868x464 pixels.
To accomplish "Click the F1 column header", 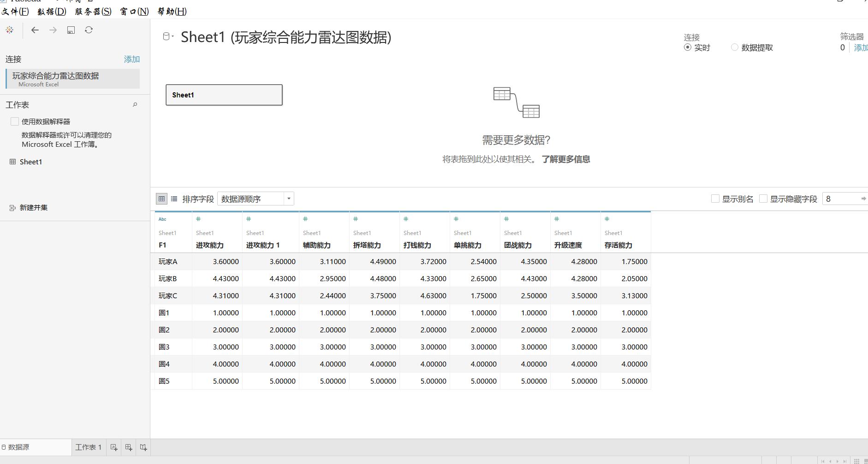I will pyautogui.click(x=173, y=232).
